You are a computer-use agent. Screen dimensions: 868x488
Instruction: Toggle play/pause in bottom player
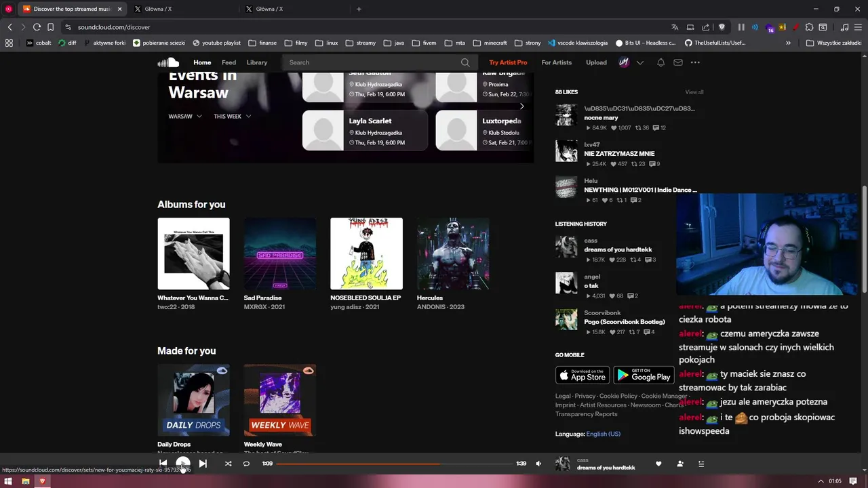click(x=183, y=464)
